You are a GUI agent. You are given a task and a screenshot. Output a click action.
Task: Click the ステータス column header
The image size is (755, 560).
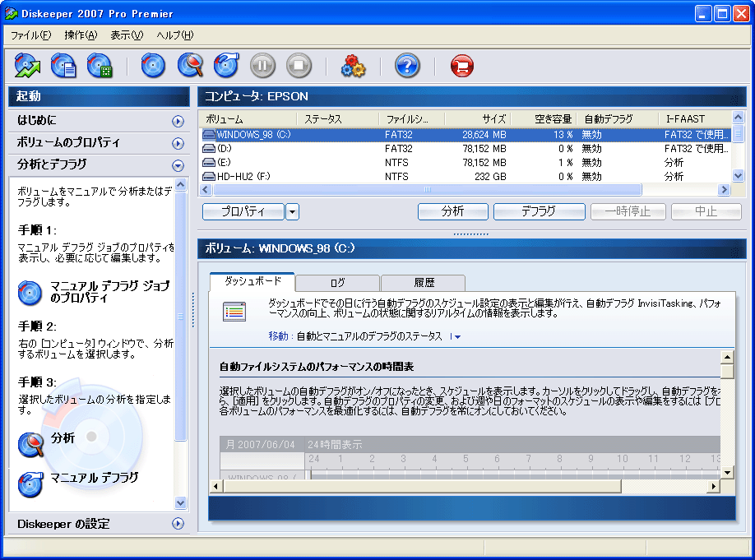[338, 119]
